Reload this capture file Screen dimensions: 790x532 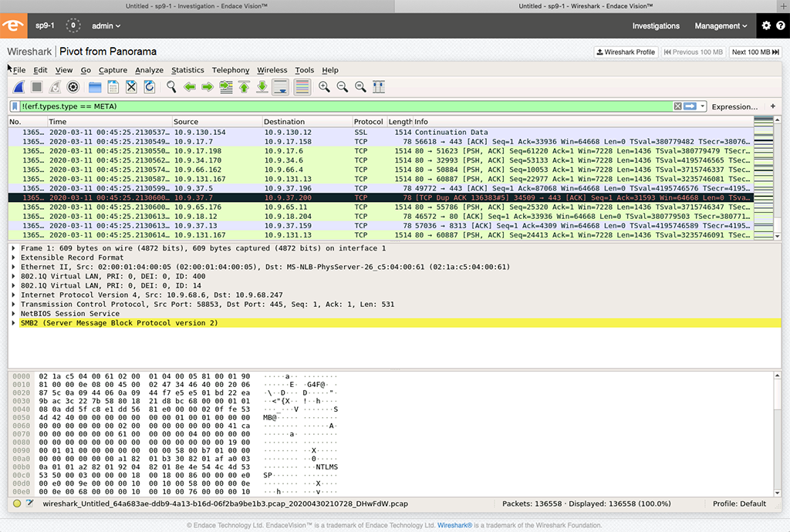click(149, 86)
